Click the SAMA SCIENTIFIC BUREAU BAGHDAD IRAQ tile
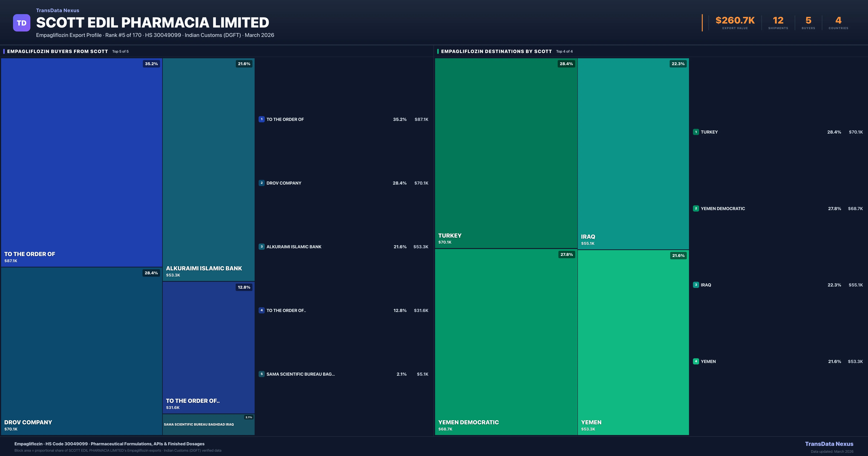The image size is (868, 456). 208,425
